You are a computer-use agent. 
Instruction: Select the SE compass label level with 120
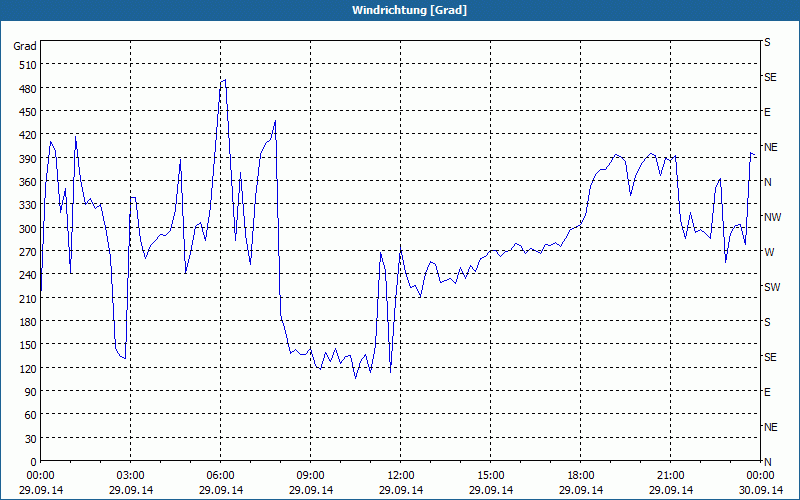click(770, 357)
